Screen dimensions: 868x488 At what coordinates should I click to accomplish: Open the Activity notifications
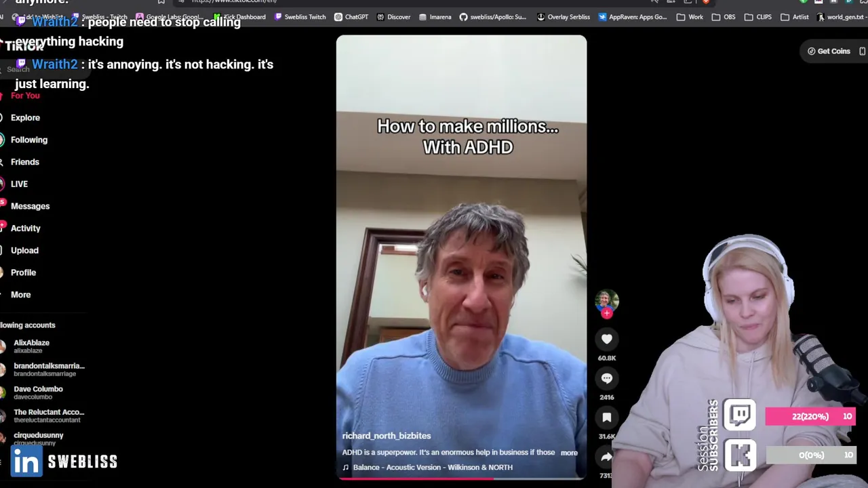click(25, 228)
